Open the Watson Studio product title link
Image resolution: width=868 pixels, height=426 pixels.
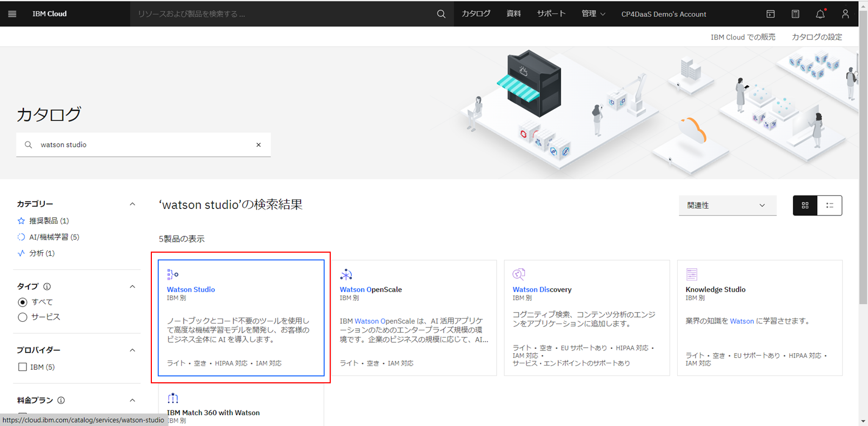tap(191, 289)
